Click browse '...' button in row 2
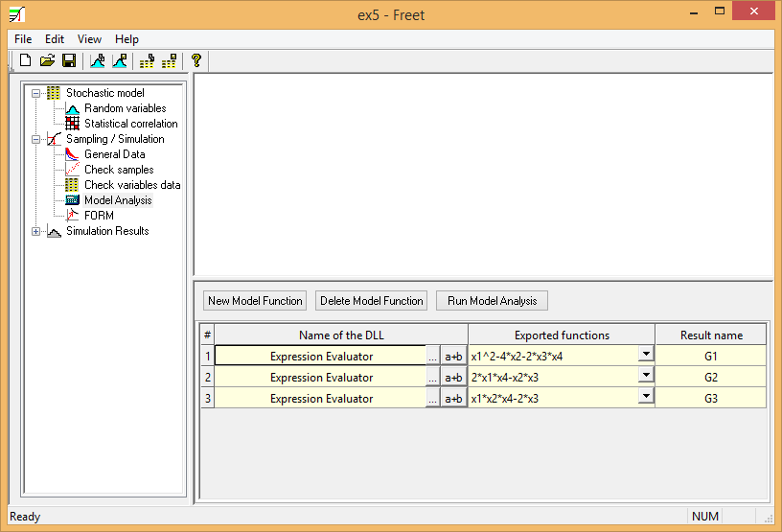782x532 pixels. pos(432,378)
